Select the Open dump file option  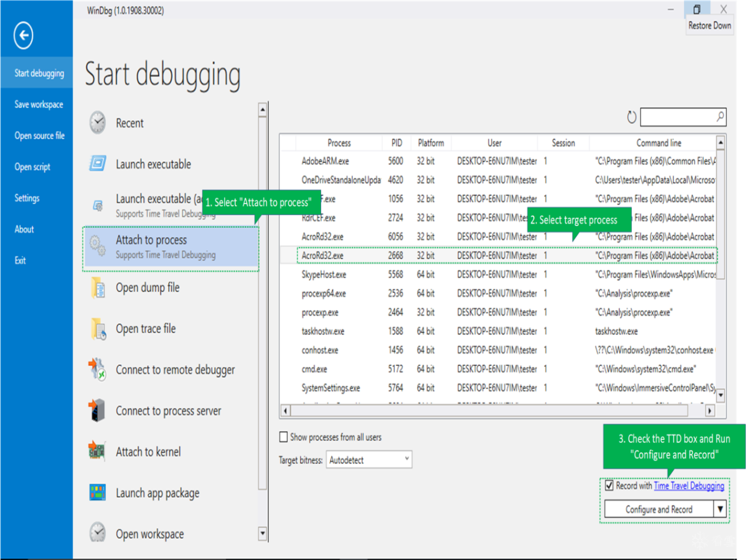click(x=171, y=287)
